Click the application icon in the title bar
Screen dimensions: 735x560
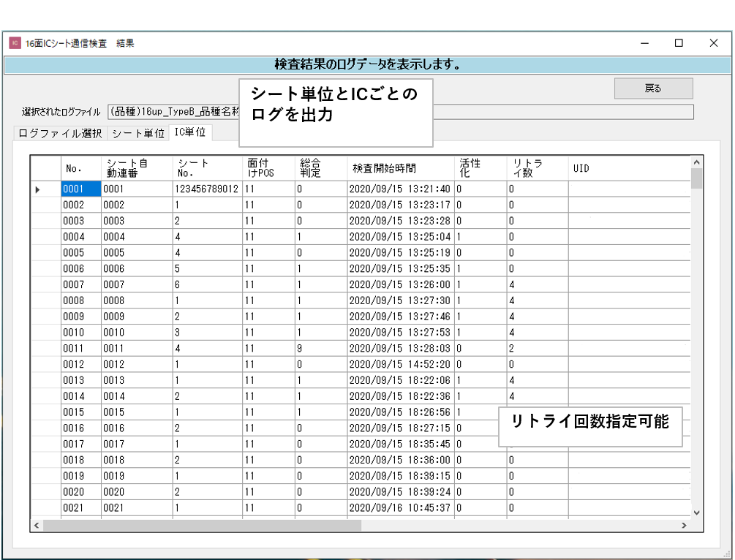point(15,43)
